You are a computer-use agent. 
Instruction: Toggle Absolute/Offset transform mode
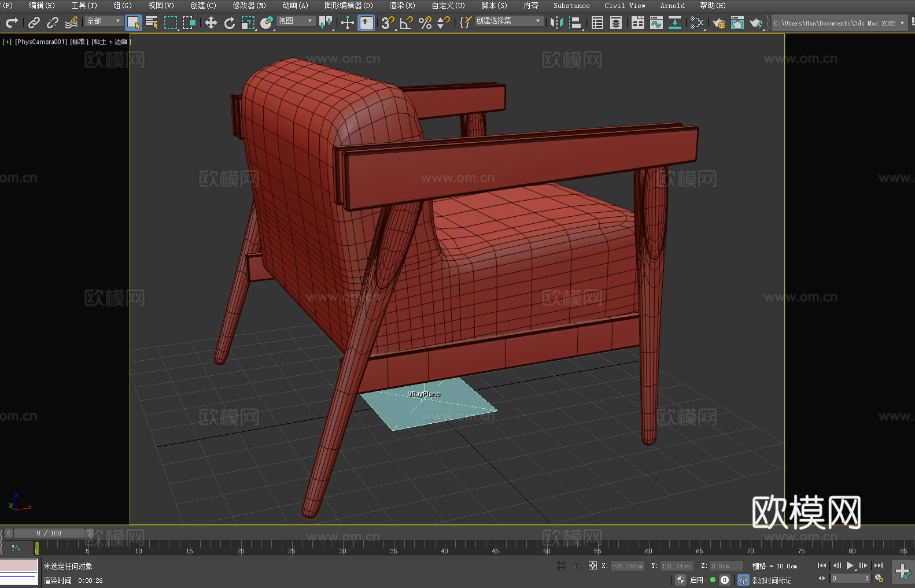(593, 565)
